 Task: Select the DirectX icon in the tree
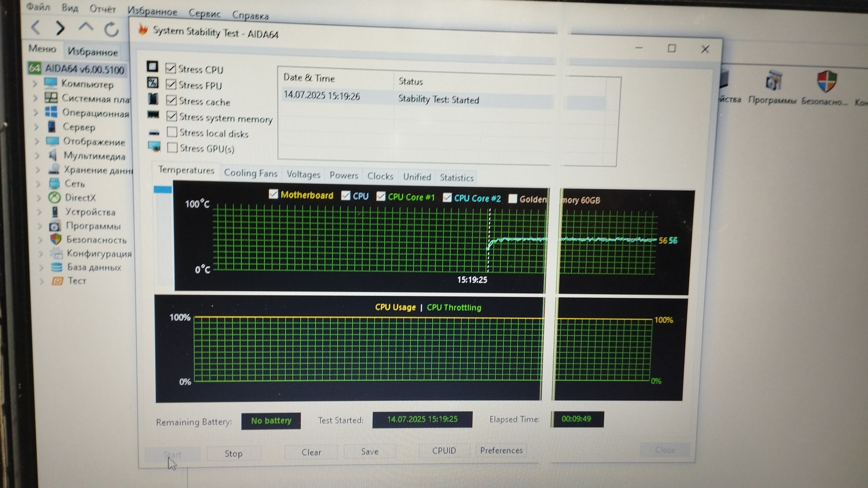pyautogui.click(x=55, y=197)
